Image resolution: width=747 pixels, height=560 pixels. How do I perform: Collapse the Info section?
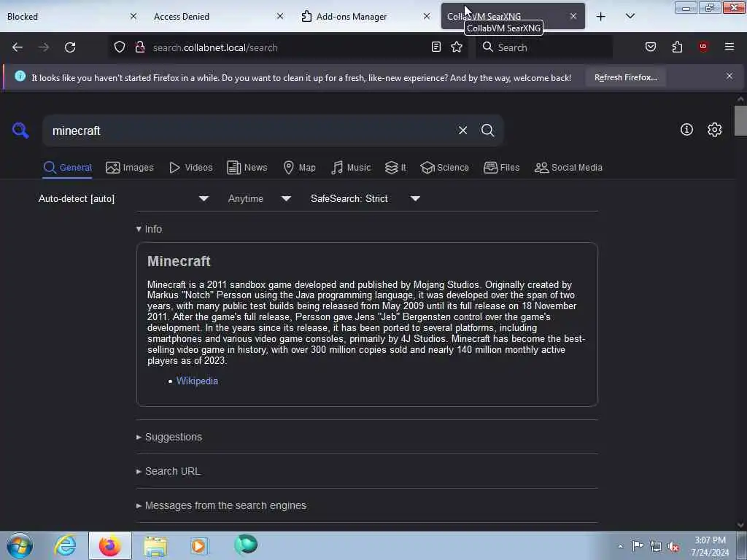(149, 229)
